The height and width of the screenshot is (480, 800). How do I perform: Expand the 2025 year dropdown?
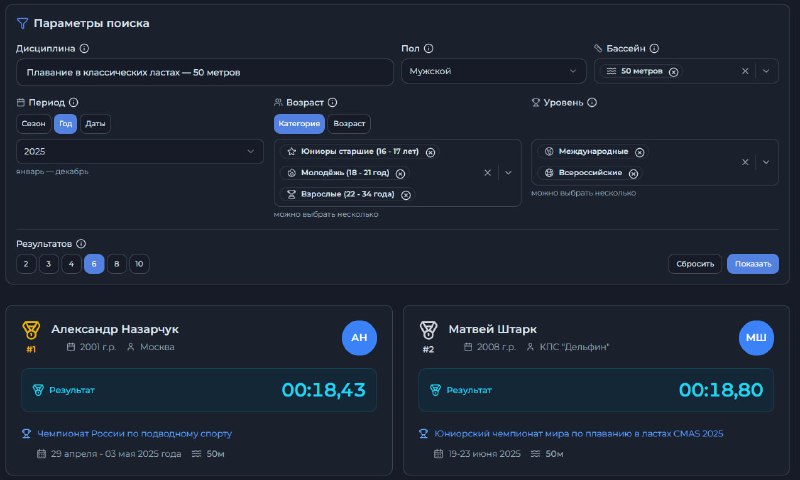[140, 152]
